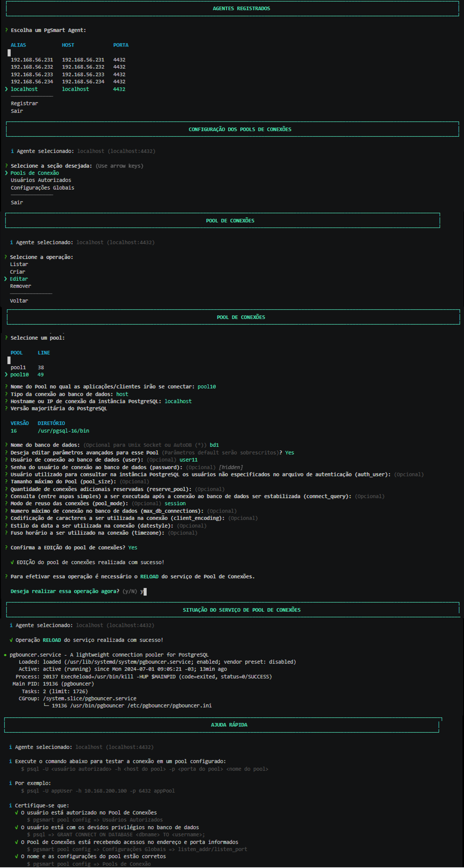The width and height of the screenshot is (464, 868).
Task: Click the DIRETÓRIO column header
Action: 51,423
